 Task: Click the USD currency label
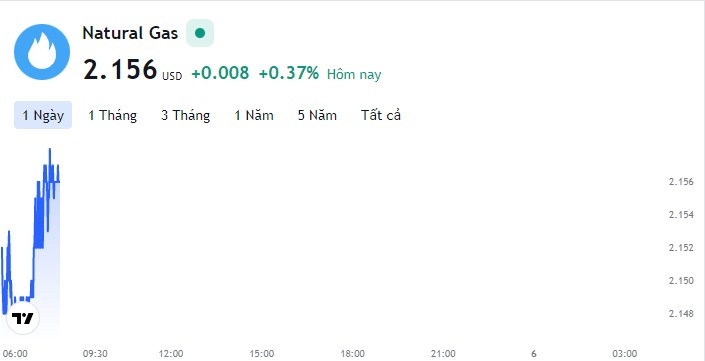pos(172,76)
